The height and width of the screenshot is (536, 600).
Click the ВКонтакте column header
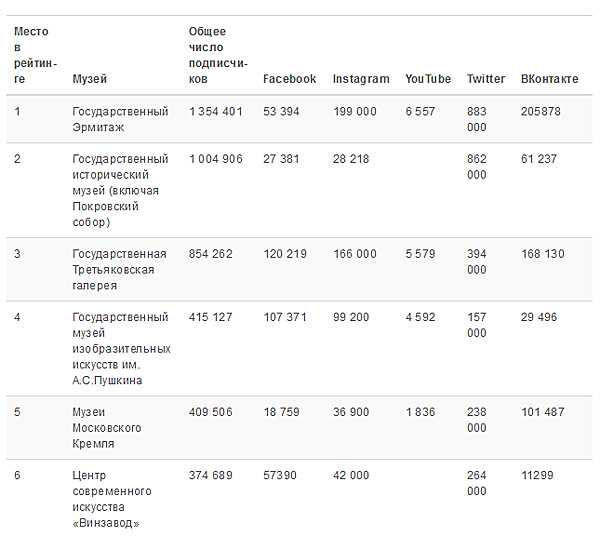pyautogui.click(x=549, y=79)
